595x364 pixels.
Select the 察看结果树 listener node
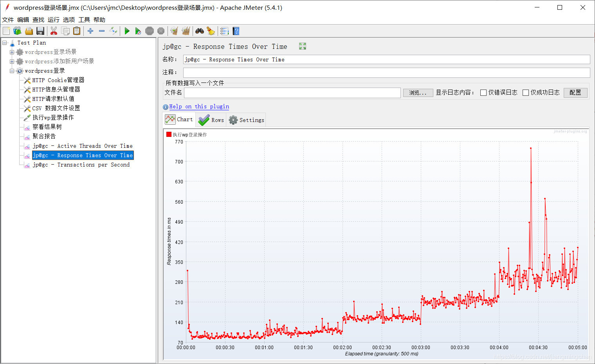coord(47,127)
